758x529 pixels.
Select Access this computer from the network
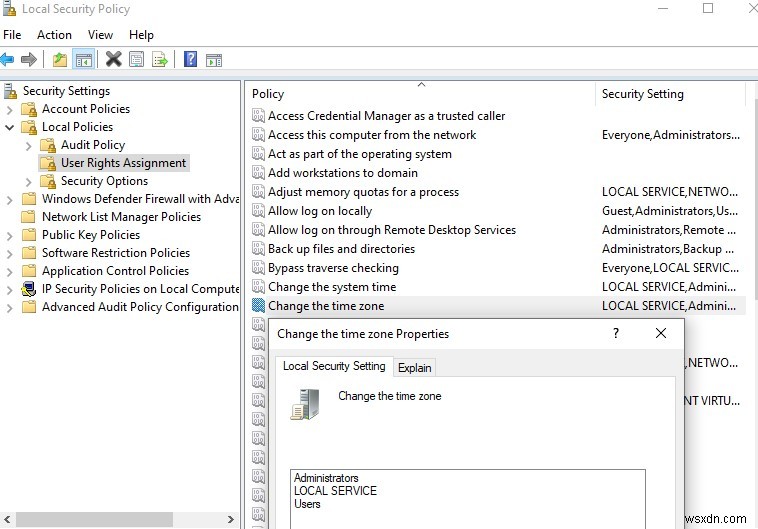click(372, 135)
